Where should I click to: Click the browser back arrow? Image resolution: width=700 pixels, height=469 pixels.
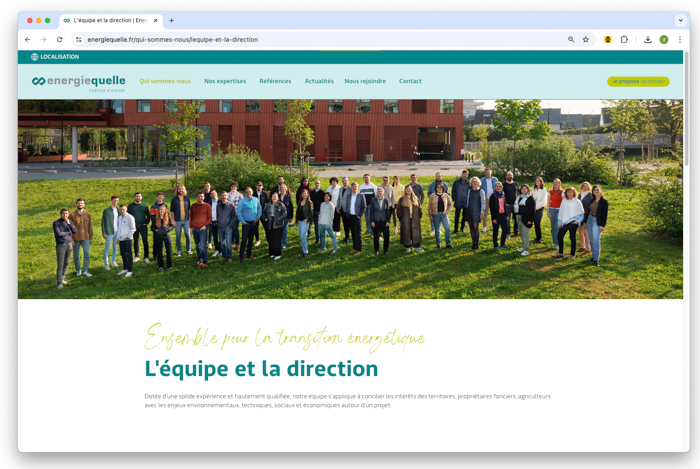pos(27,40)
